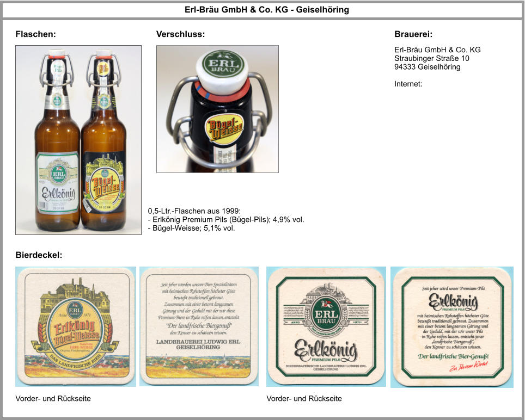This screenshot has height=420, width=525.
Task: Select the 'Bügel-Weisse; 5,1% vol.' line
Action: click(192, 228)
